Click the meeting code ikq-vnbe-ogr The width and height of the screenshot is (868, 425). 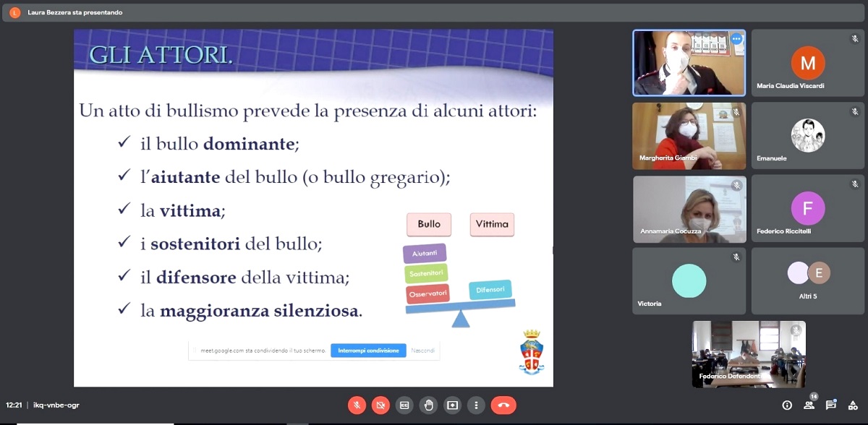click(x=56, y=405)
